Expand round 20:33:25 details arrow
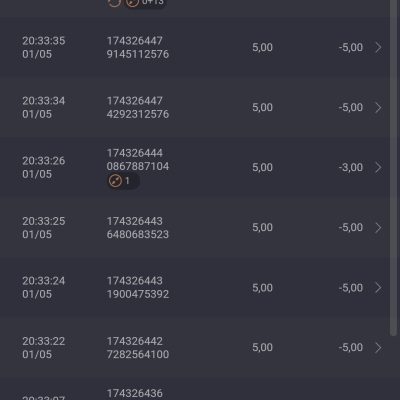 (378, 227)
